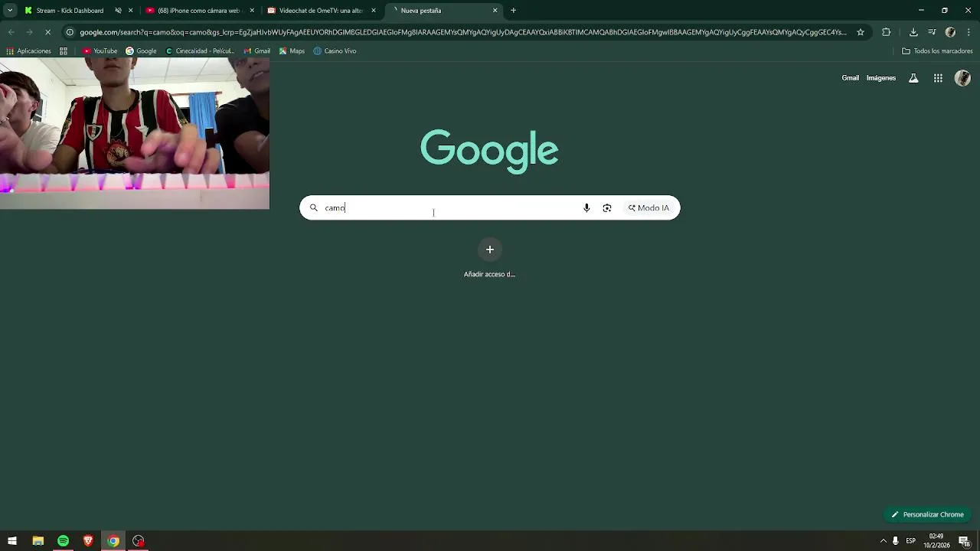Open File Explorer from the taskbar
The width and height of the screenshot is (980, 551).
(38, 541)
